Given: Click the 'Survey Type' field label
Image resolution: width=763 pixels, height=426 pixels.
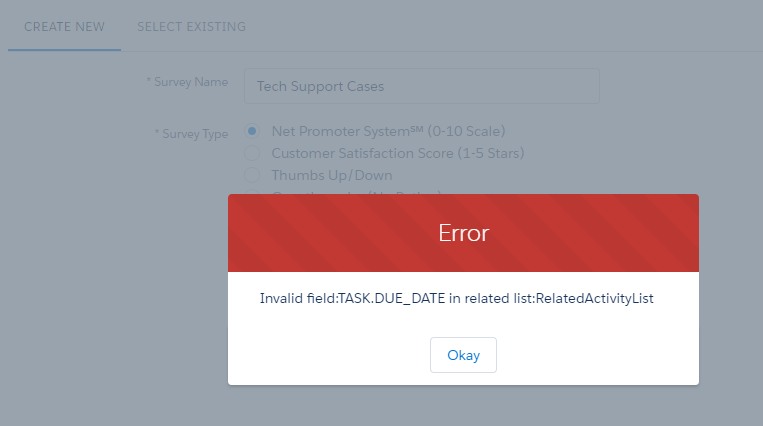Looking at the screenshot, I should [x=195, y=133].
